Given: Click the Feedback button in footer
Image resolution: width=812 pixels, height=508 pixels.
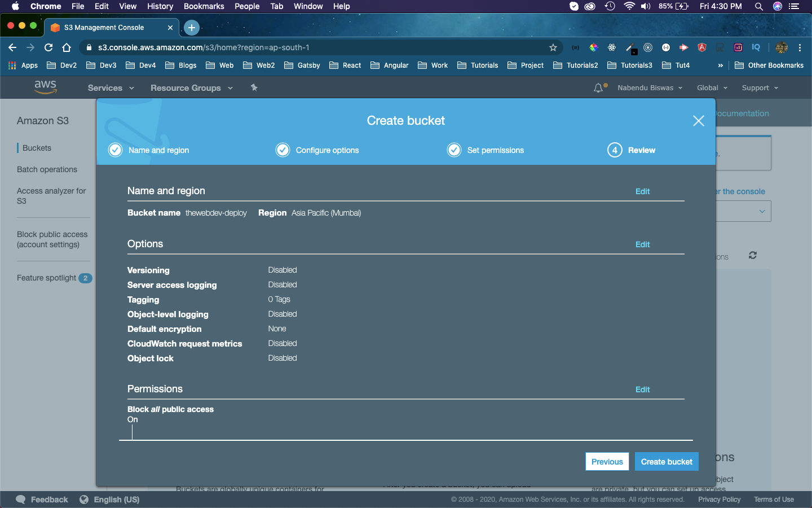Looking at the screenshot, I should tap(42, 500).
